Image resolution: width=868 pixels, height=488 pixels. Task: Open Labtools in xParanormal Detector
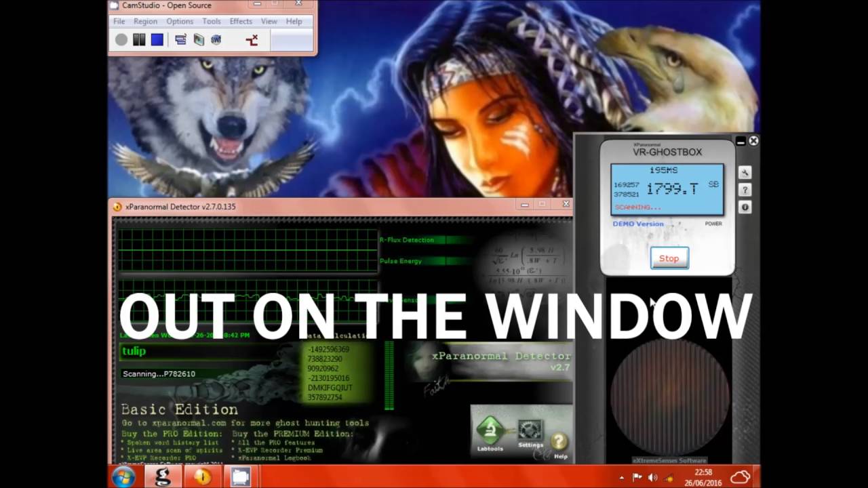click(490, 433)
